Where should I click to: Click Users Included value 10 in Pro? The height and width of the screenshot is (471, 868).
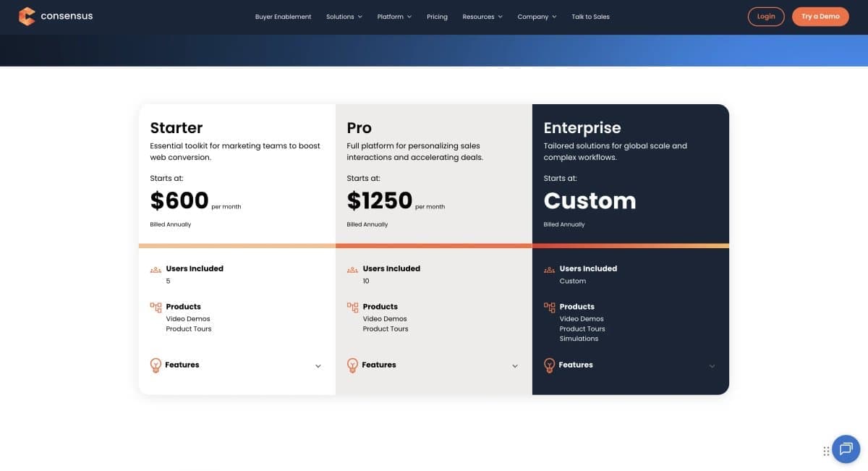[x=366, y=281]
